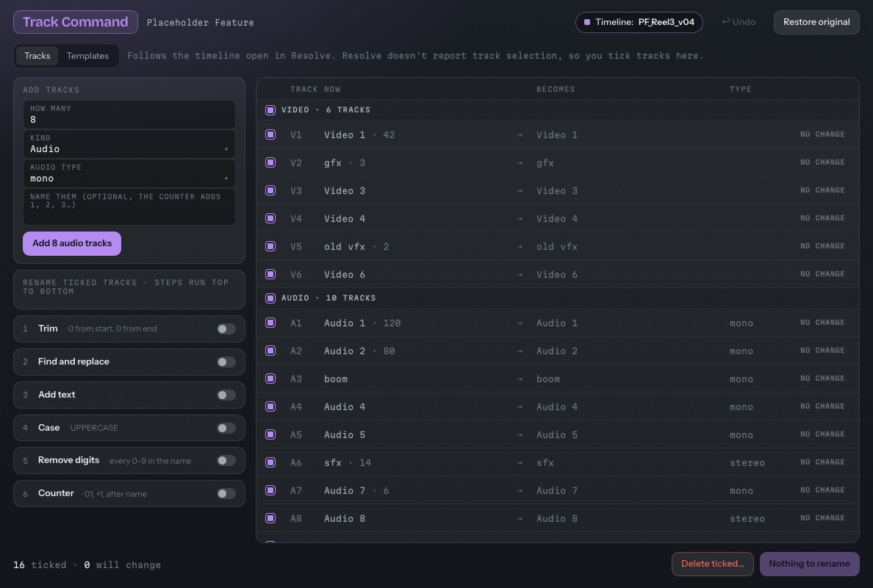Image resolution: width=873 pixels, height=588 pixels.
Task: Click the TRACK NOW column header
Action: [x=315, y=89]
